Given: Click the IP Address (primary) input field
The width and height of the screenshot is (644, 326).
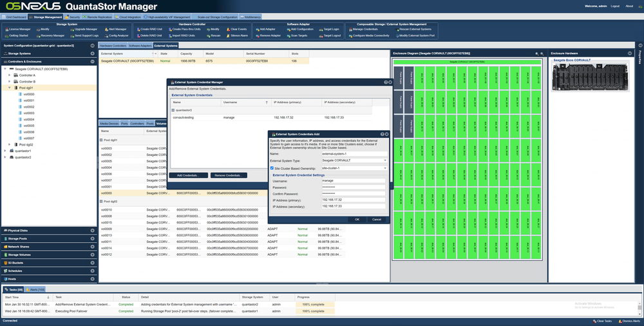Looking at the screenshot, I should (x=354, y=200).
